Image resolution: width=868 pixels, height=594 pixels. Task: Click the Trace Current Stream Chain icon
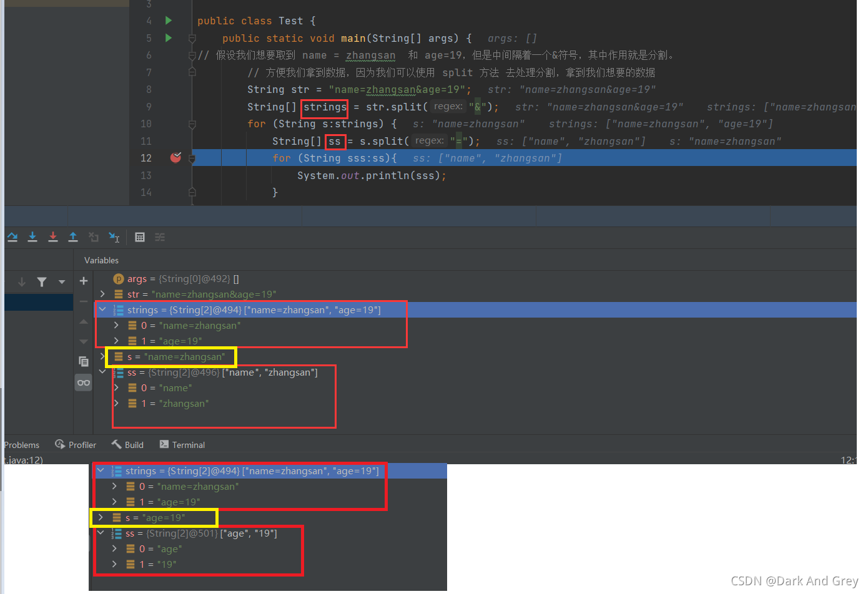pos(160,237)
